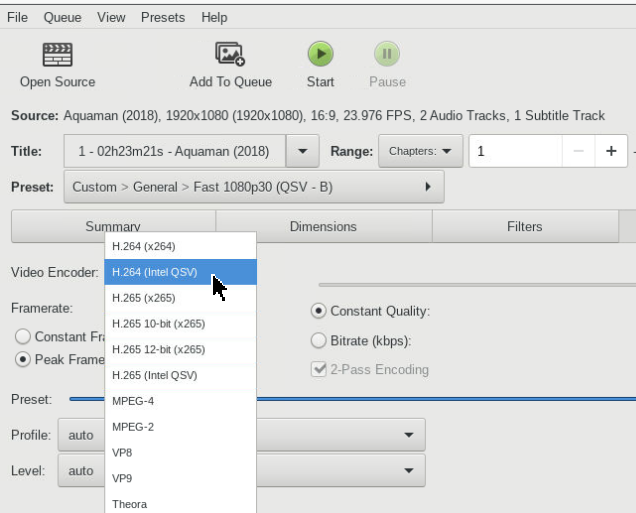
Task: Choose H.264 (Intel QSV) encoder option
Action: [x=180, y=272]
